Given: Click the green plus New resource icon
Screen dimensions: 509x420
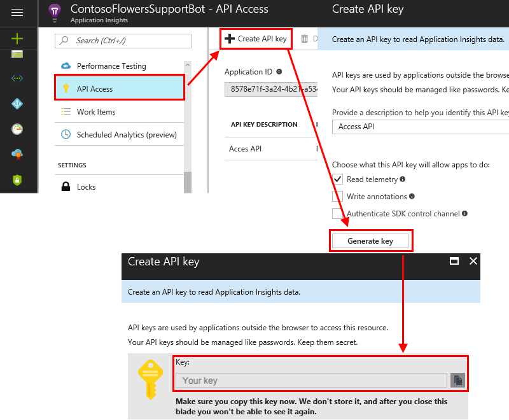Looking at the screenshot, I should [x=17, y=39].
